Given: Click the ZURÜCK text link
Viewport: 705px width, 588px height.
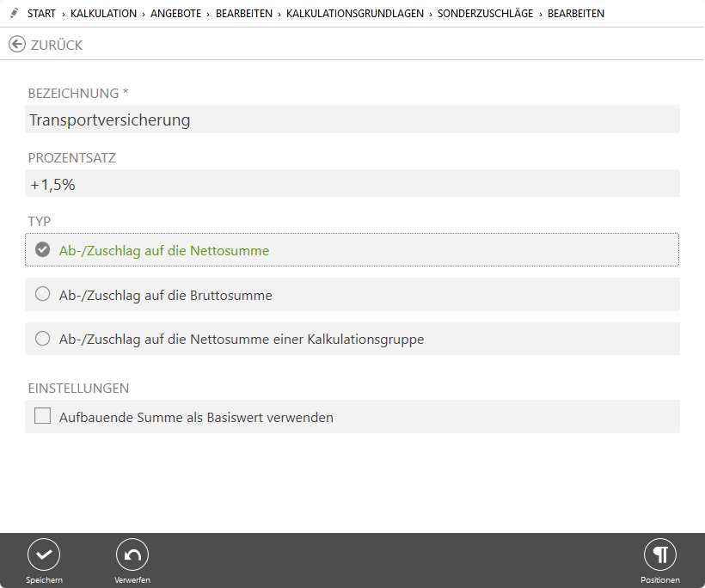Looking at the screenshot, I should [x=57, y=45].
